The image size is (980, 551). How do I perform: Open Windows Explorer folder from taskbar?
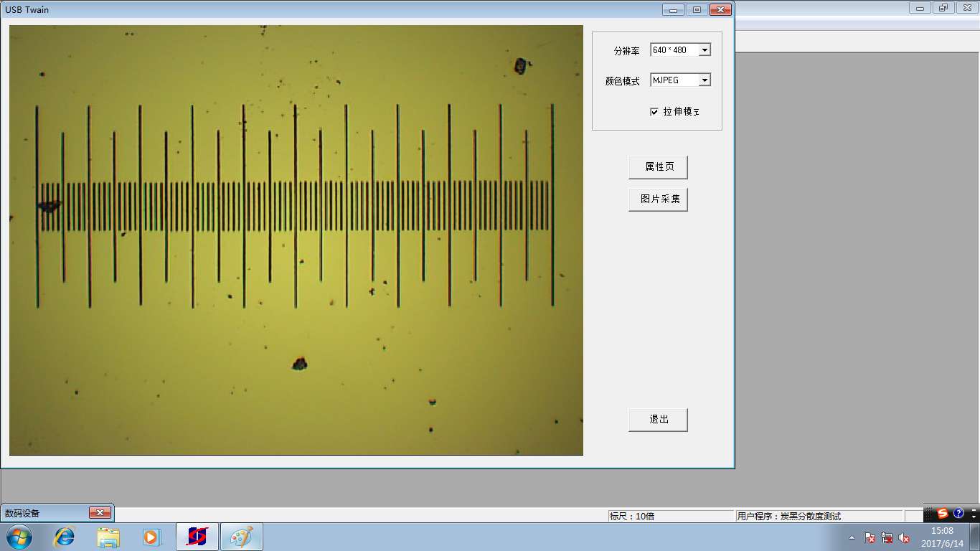pos(108,537)
